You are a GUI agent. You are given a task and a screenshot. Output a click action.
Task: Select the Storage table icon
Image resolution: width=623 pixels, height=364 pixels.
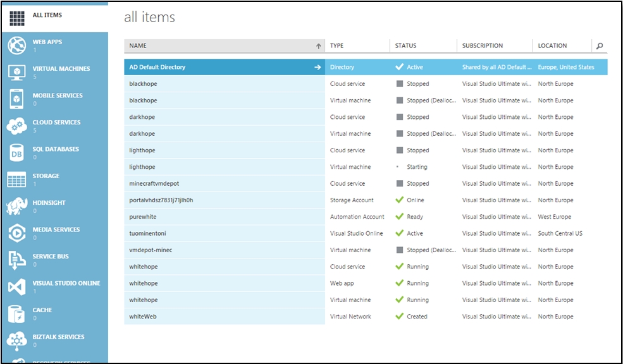click(x=16, y=179)
